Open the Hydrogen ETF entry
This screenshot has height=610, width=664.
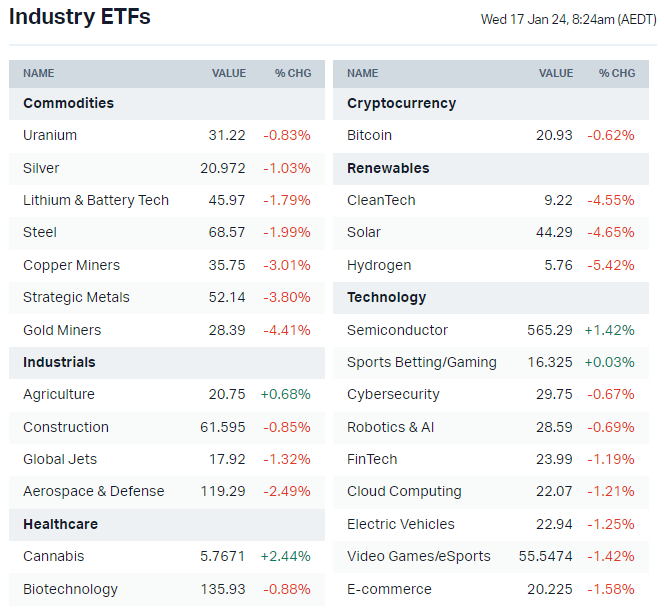(379, 265)
